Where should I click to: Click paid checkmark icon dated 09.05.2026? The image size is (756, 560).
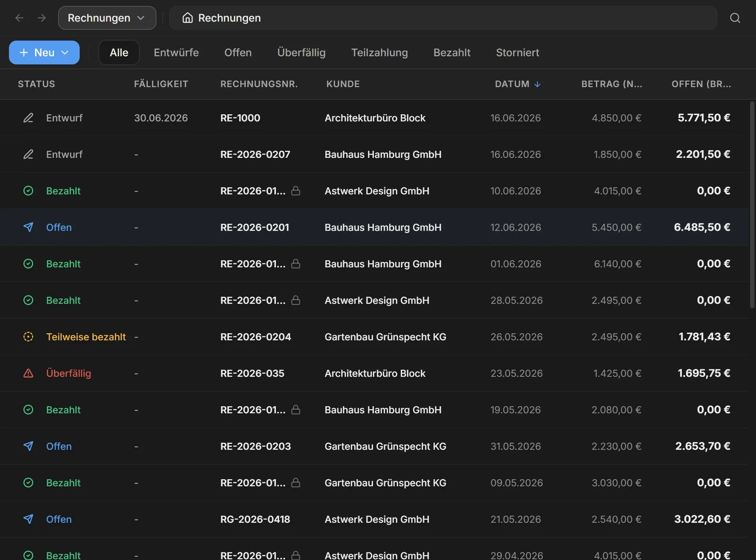(x=28, y=482)
